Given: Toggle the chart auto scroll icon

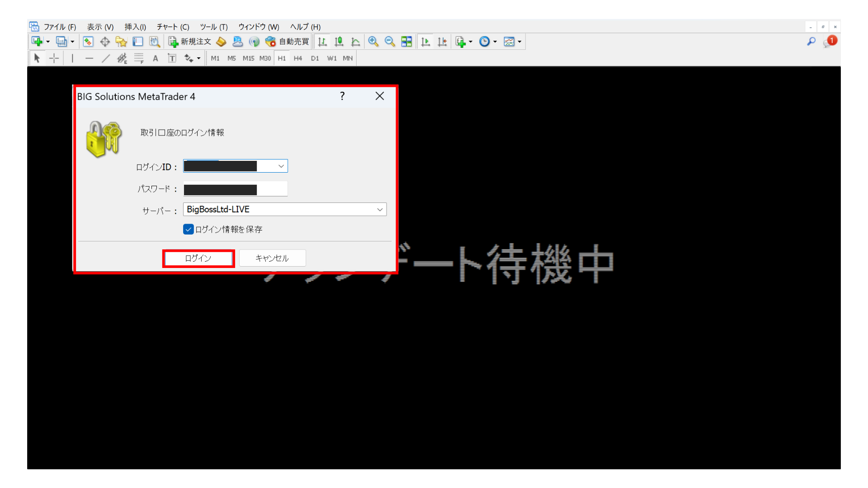Looking at the screenshot, I should click(x=425, y=42).
